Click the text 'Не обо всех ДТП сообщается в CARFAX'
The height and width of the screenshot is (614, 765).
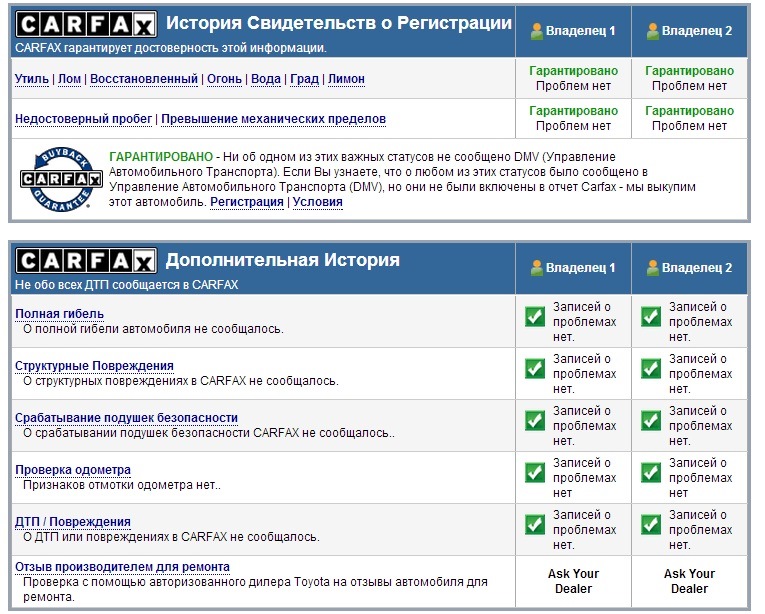[x=126, y=285]
